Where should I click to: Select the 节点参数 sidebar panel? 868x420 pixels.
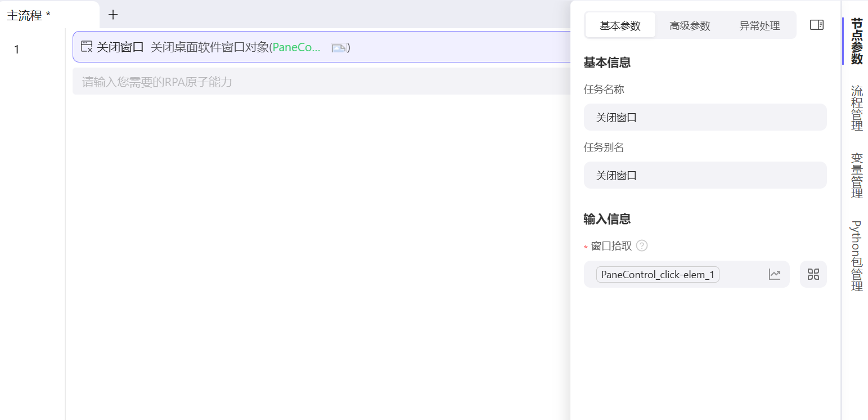(x=856, y=42)
